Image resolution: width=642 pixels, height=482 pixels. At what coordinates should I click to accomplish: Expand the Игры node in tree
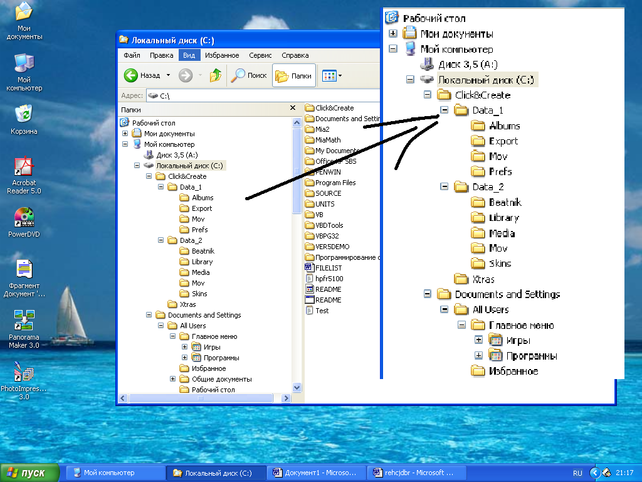pyautogui.click(x=185, y=347)
